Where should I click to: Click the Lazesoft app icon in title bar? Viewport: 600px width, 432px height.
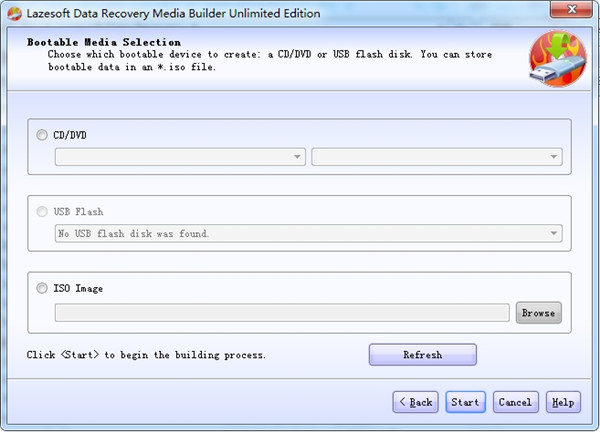[13, 14]
